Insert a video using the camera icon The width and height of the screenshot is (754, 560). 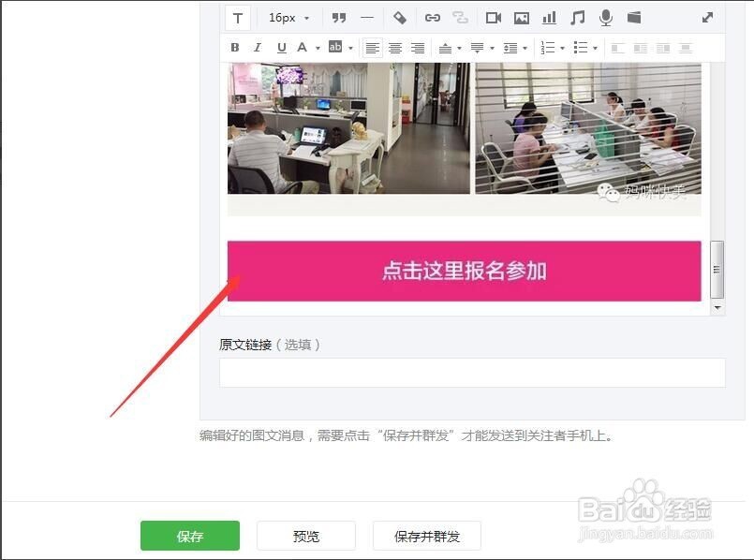pyautogui.click(x=494, y=17)
